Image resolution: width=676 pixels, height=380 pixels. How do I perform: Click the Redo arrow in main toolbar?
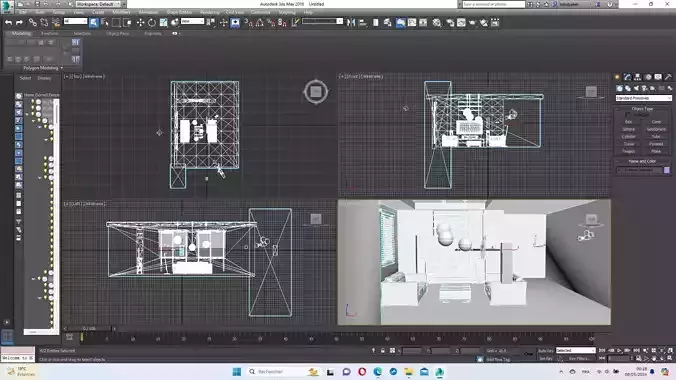coord(19,22)
